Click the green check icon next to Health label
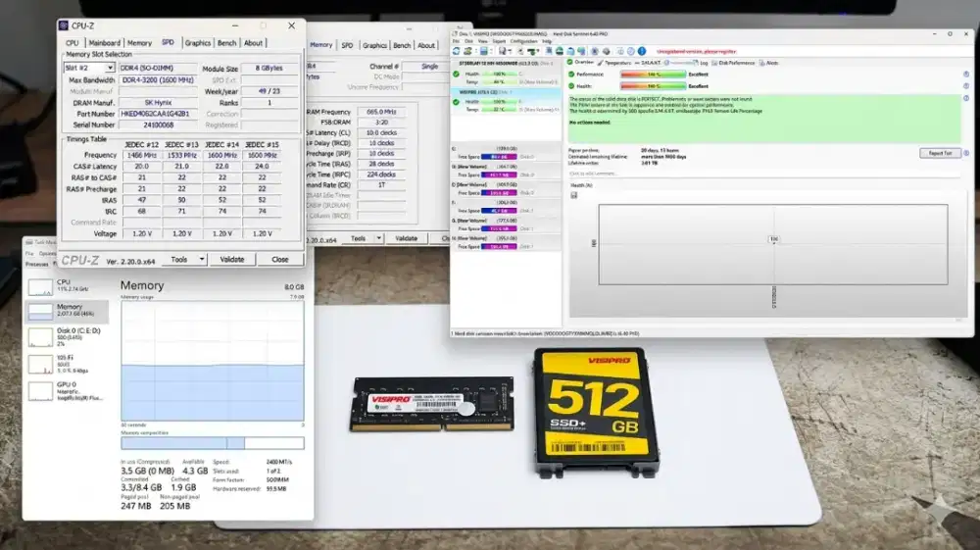The width and height of the screenshot is (980, 550). click(571, 85)
